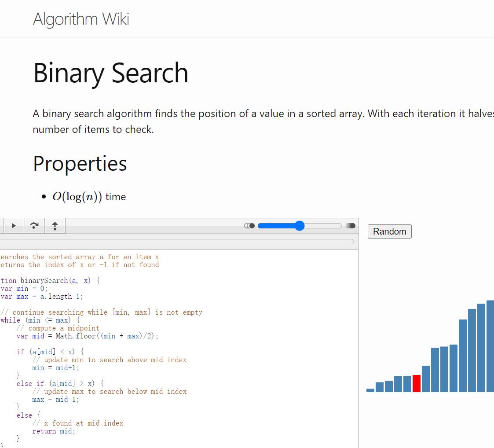The image size is (494, 448).
Task: Open the Algorithm Wiki home link
Action: [81, 19]
